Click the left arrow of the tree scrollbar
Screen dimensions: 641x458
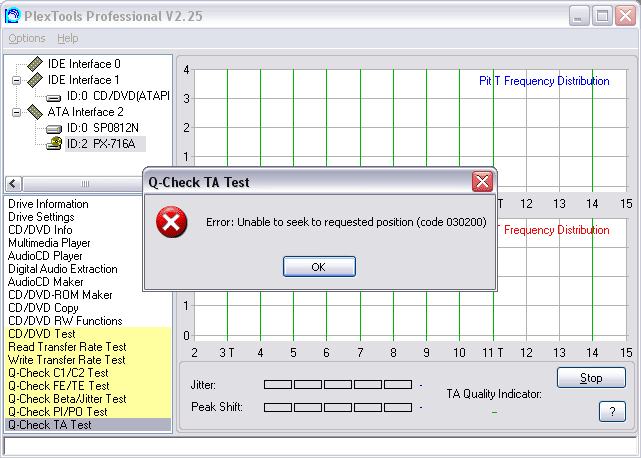click(x=13, y=184)
